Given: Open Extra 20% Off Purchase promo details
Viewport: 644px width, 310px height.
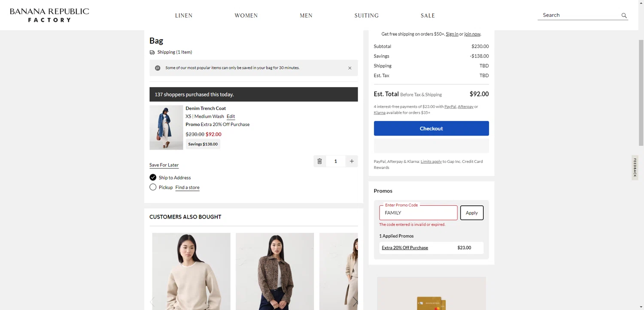Looking at the screenshot, I should click(x=405, y=248).
